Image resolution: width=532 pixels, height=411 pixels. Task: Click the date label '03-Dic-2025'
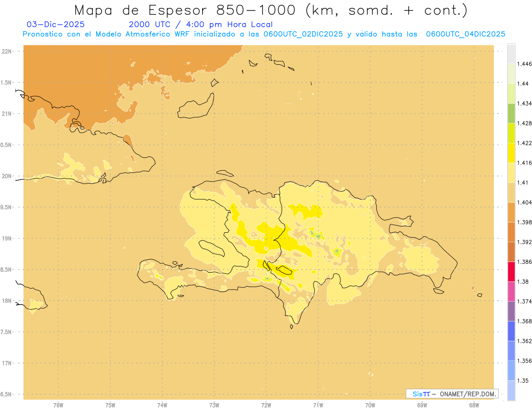pos(56,24)
